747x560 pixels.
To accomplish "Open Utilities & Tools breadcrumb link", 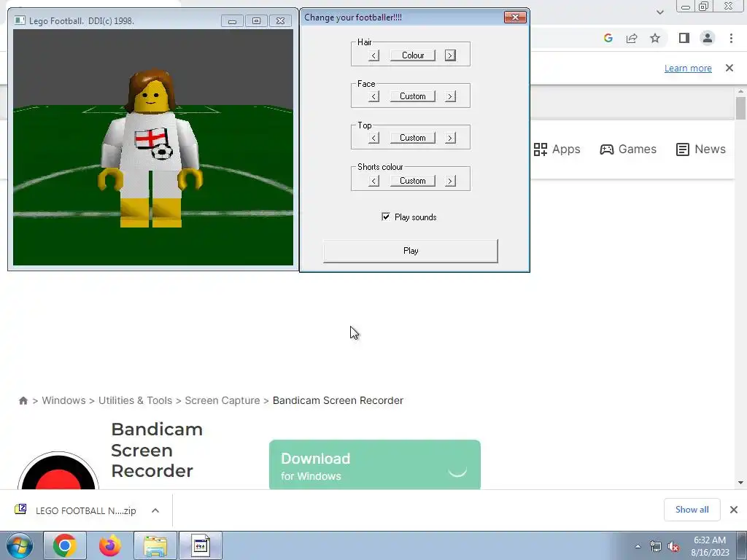I will (135, 400).
